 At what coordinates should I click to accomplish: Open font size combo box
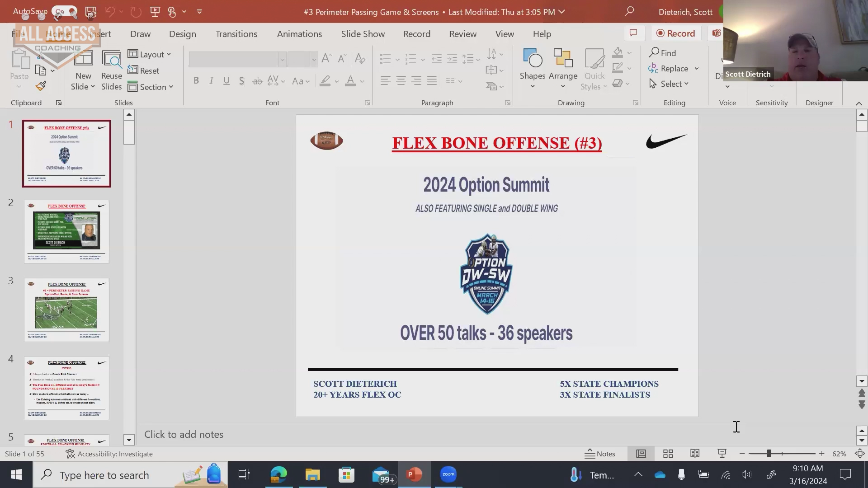302,59
